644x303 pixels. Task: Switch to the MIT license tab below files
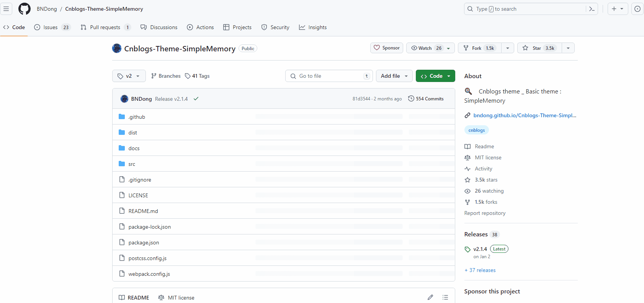point(176,298)
